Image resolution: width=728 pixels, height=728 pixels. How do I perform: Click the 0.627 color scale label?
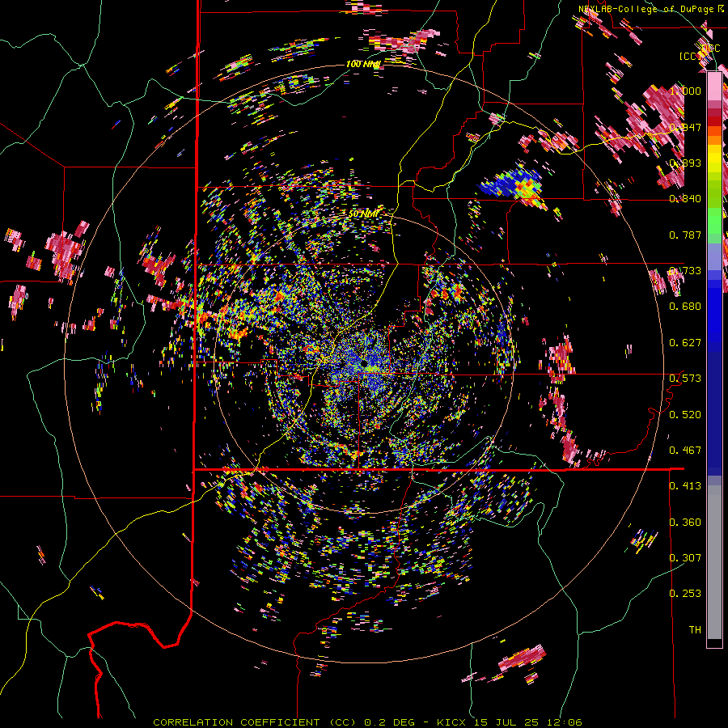(x=685, y=343)
